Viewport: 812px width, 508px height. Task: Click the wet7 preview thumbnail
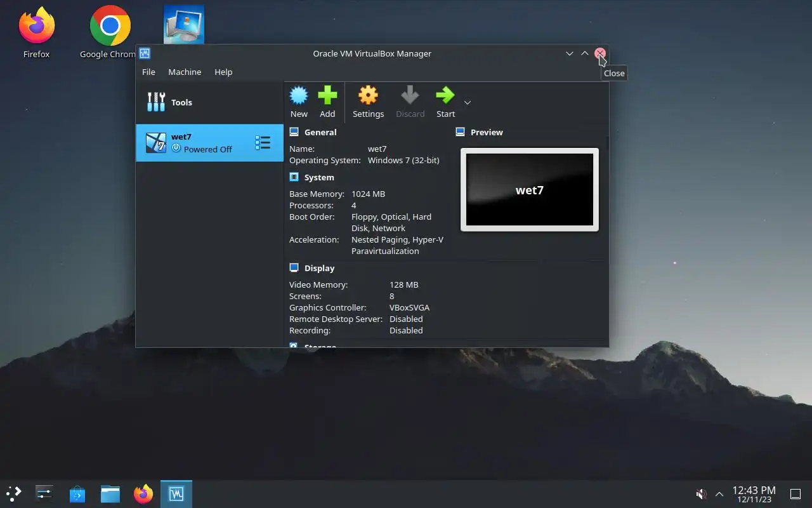tap(530, 190)
